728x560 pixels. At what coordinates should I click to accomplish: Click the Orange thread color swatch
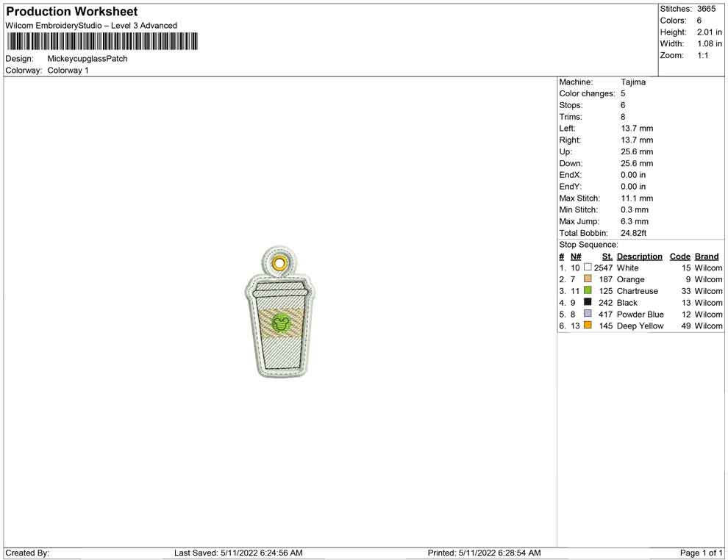(x=588, y=279)
